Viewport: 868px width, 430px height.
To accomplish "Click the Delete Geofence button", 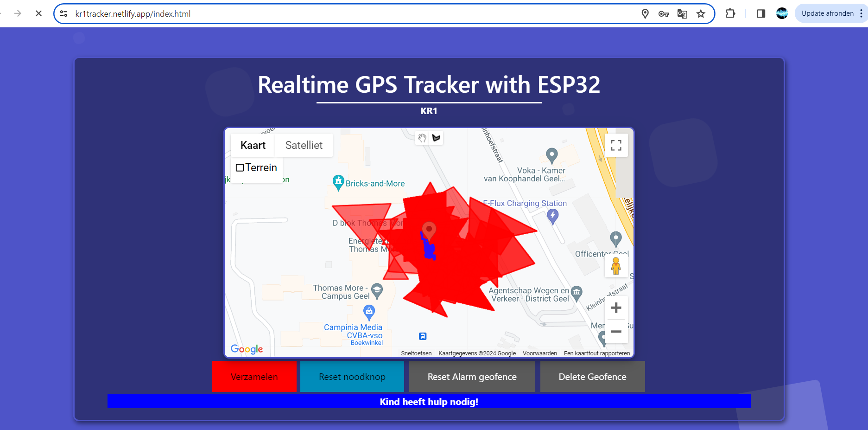I will 592,377.
